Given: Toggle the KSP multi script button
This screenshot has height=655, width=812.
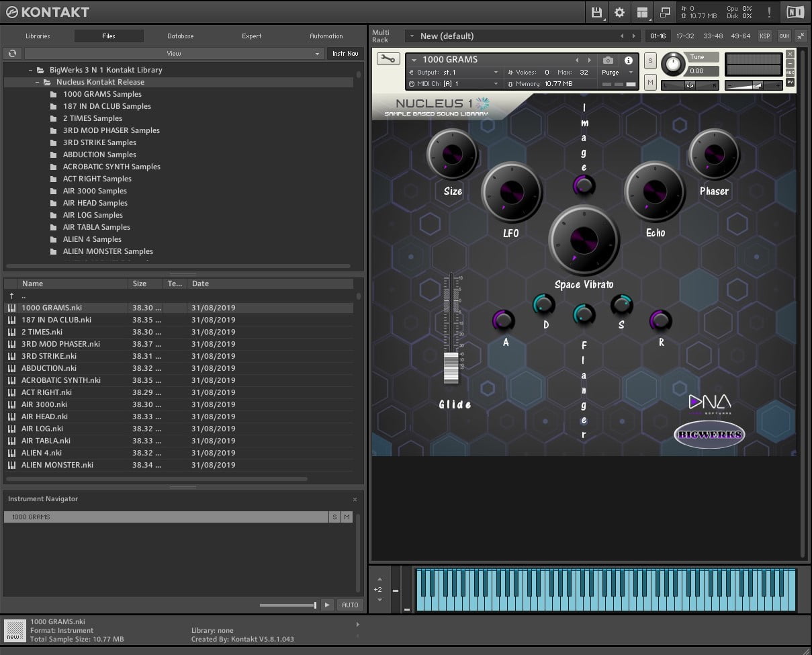Looking at the screenshot, I should pyautogui.click(x=765, y=36).
